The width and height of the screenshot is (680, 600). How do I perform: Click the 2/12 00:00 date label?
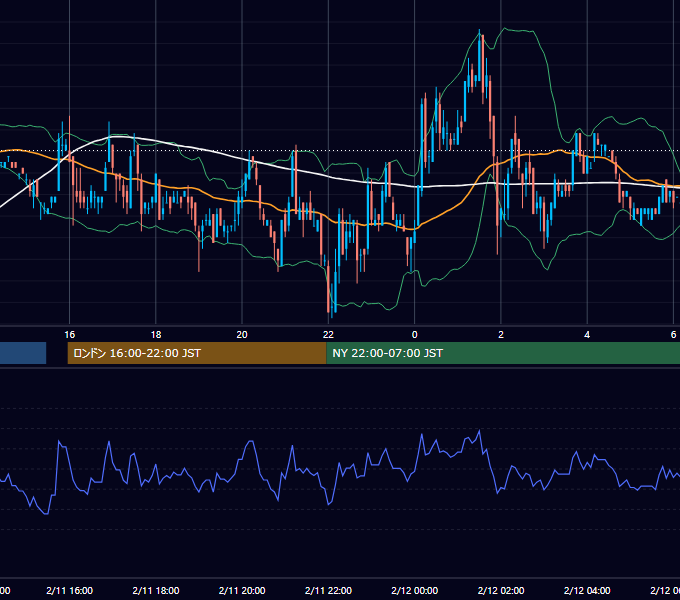pyautogui.click(x=415, y=590)
